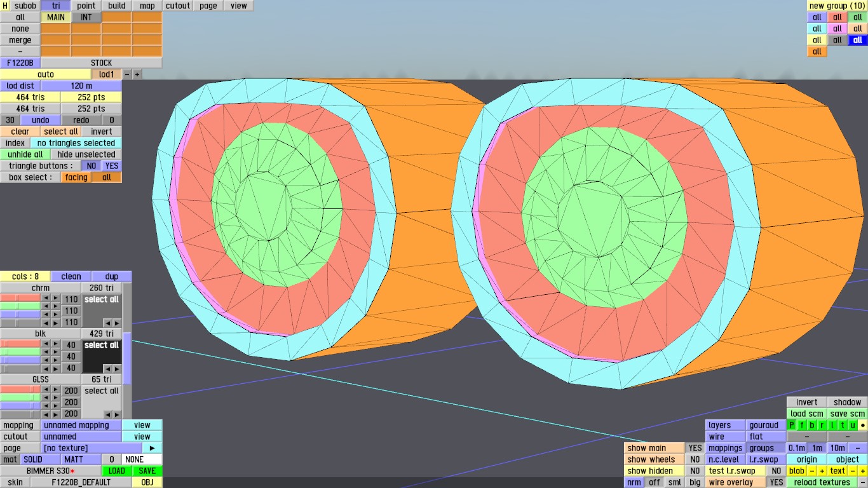Screen dimensions: 868x488
Task: Click the plus button beside lod1
Action: [137, 74]
